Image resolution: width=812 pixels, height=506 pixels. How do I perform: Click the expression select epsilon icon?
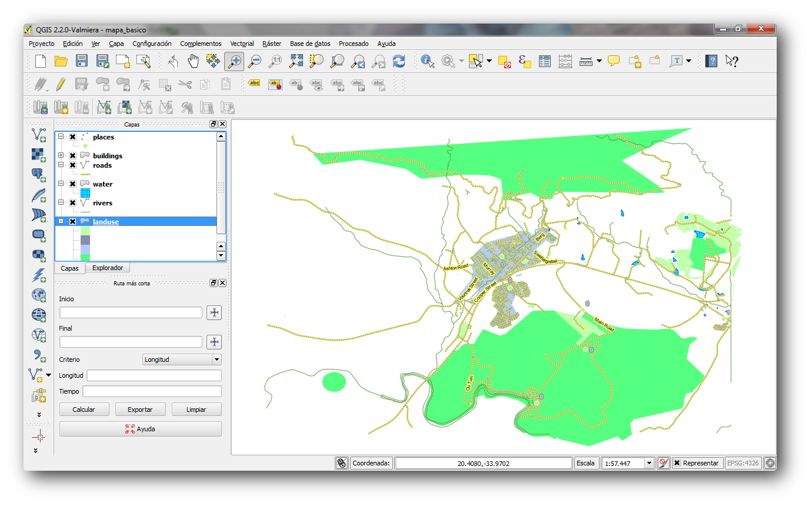(x=525, y=61)
